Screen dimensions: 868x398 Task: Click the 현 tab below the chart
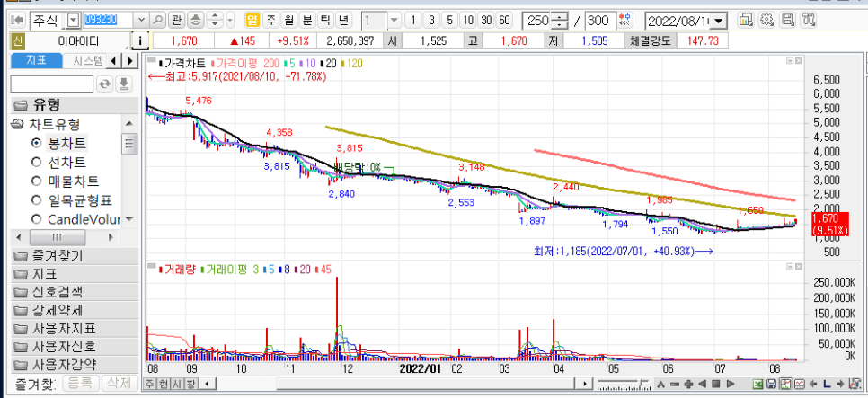point(164,384)
